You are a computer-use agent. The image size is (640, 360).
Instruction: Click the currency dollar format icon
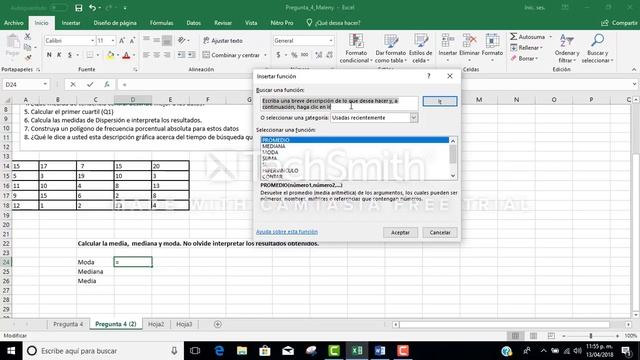[x=278, y=55]
